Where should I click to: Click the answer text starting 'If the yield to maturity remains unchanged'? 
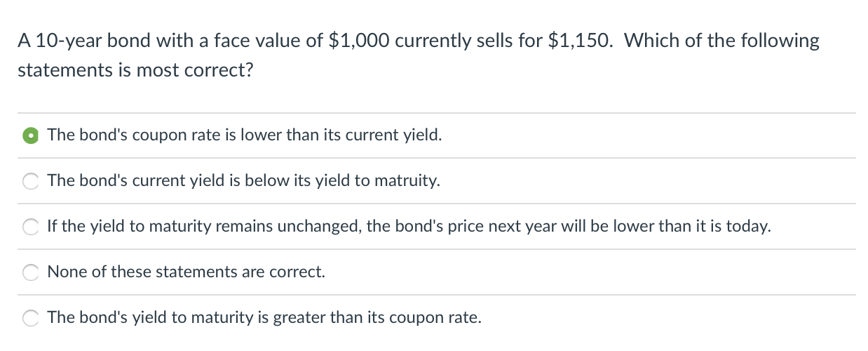coord(409,226)
